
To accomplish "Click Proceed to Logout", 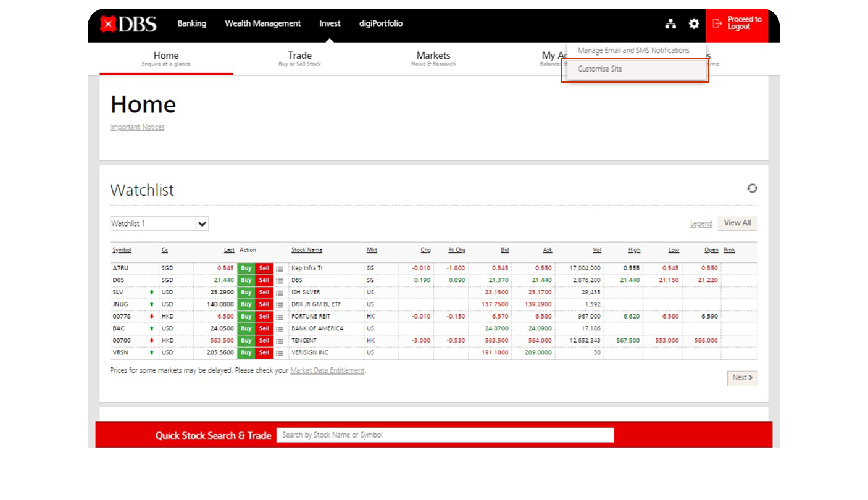I will click(737, 25).
